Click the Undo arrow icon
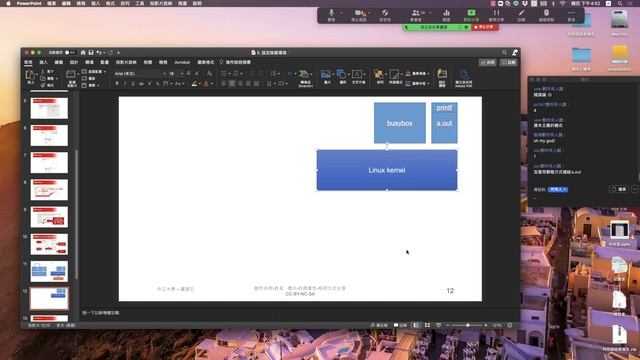640x360 pixels. point(99,53)
